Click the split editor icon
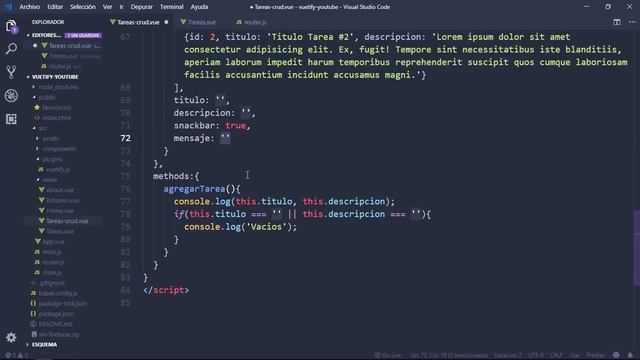 (617, 22)
